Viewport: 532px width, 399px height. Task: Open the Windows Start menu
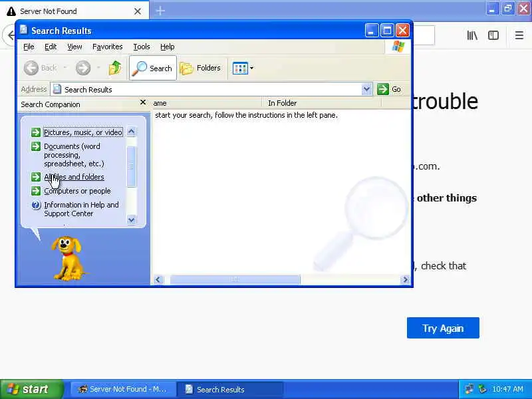point(32,389)
